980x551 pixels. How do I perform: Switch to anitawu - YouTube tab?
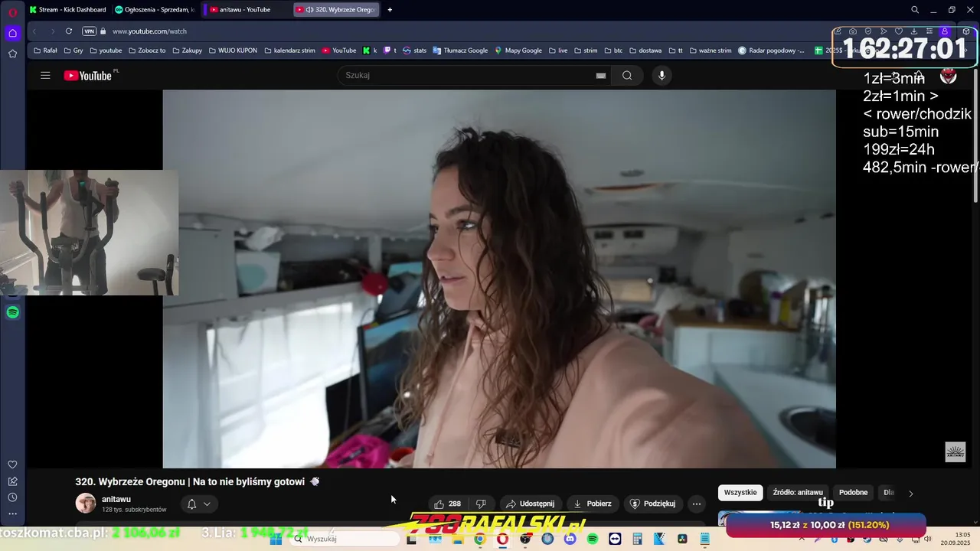tap(247, 10)
